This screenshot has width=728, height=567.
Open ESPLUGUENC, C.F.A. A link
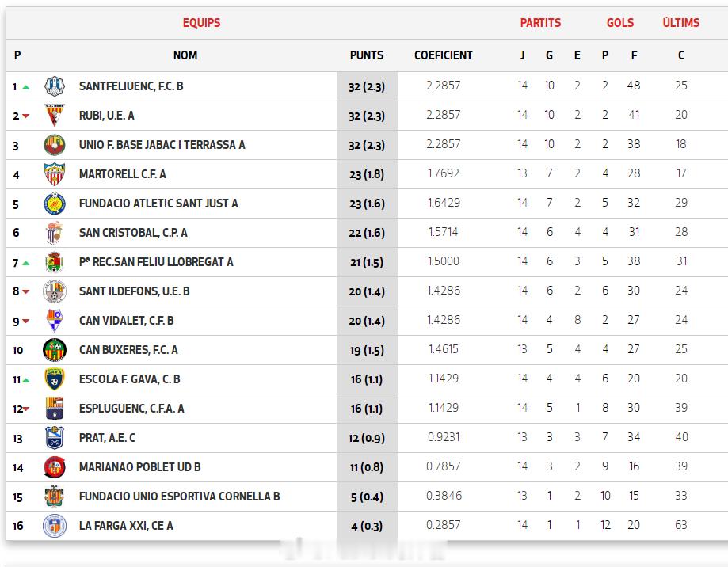(131, 409)
